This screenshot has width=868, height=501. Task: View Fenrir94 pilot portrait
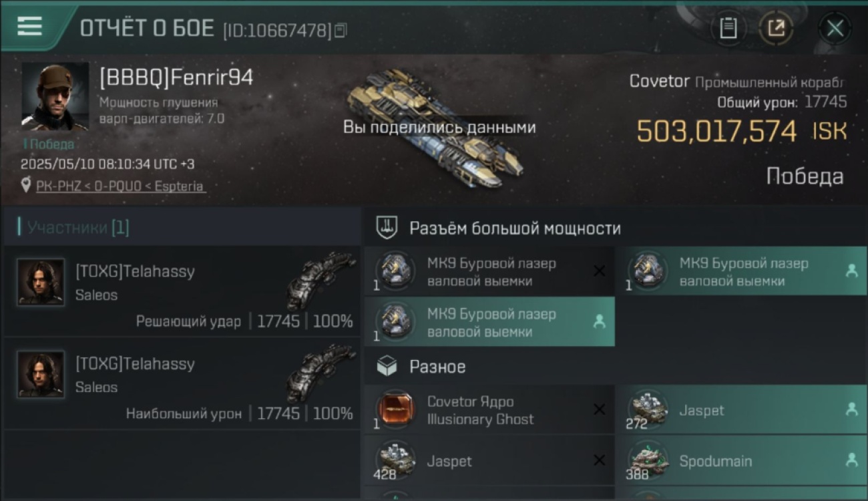55,96
